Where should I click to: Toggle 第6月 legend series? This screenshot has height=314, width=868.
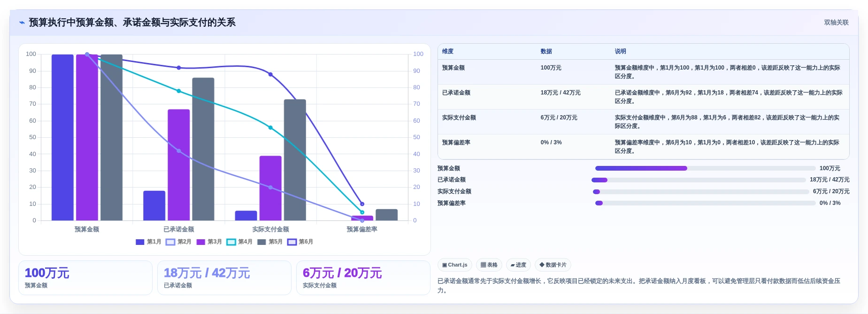point(300,242)
